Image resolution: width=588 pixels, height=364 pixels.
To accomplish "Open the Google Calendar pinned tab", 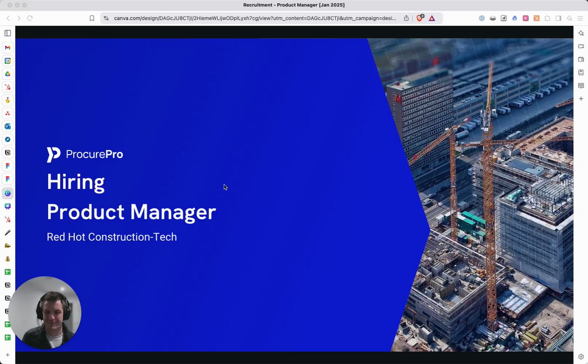I will [x=7, y=61].
